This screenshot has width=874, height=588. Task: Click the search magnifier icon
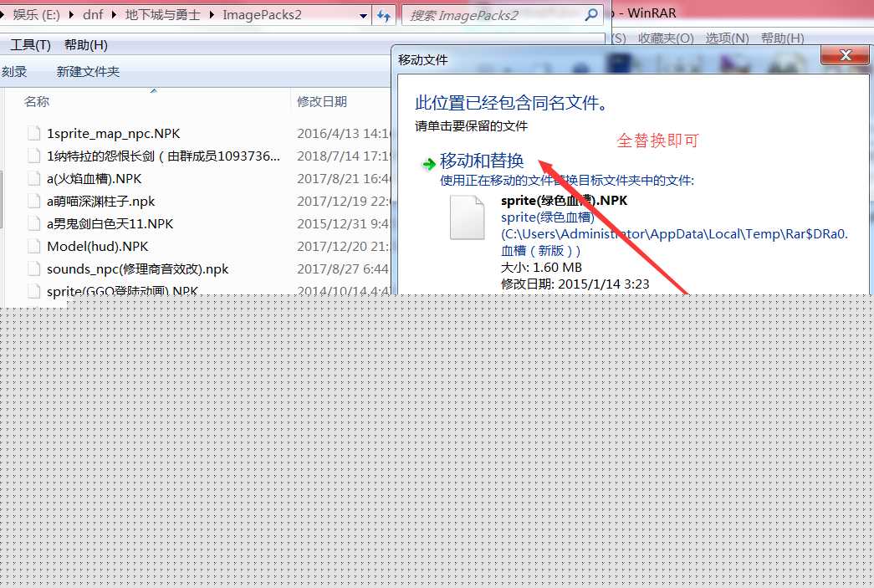click(590, 15)
